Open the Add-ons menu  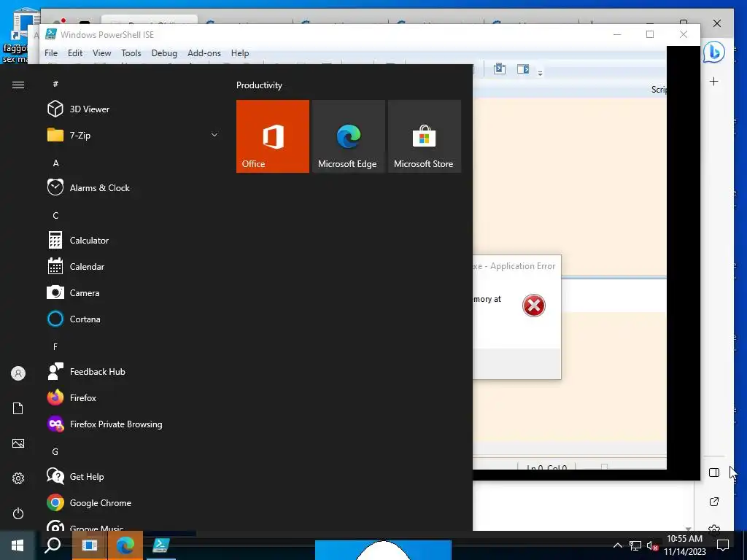tap(204, 53)
